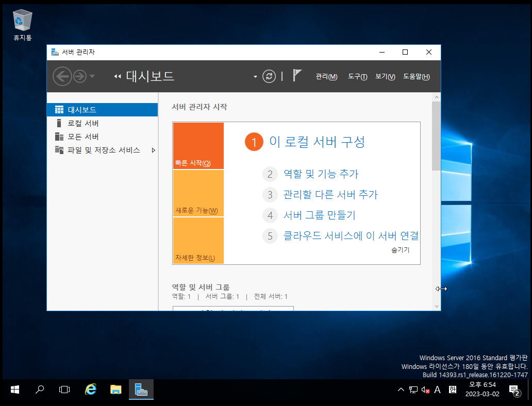
Task: Toggle the A input mode indicator
Action: point(437,390)
